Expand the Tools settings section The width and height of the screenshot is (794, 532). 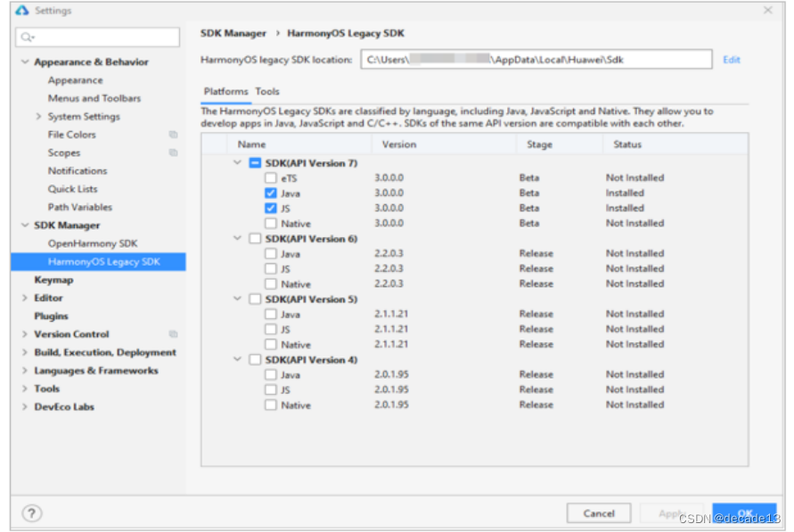pyautogui.click(x=24, y=389)
